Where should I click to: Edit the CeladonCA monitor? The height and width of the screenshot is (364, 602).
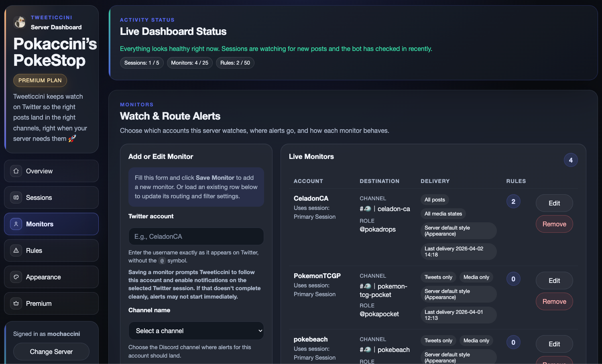pos(554,203)
